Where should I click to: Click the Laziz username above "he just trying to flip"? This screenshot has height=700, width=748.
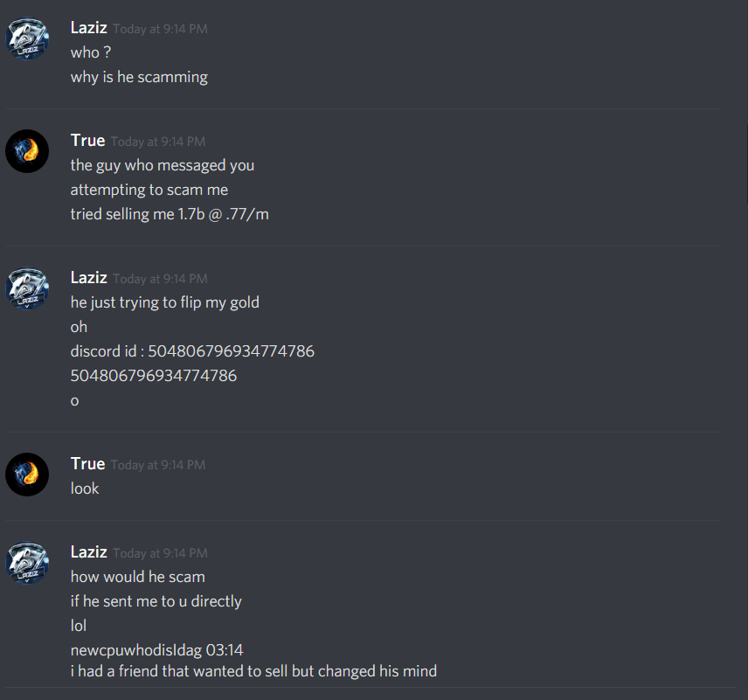[x=89, y=277]
